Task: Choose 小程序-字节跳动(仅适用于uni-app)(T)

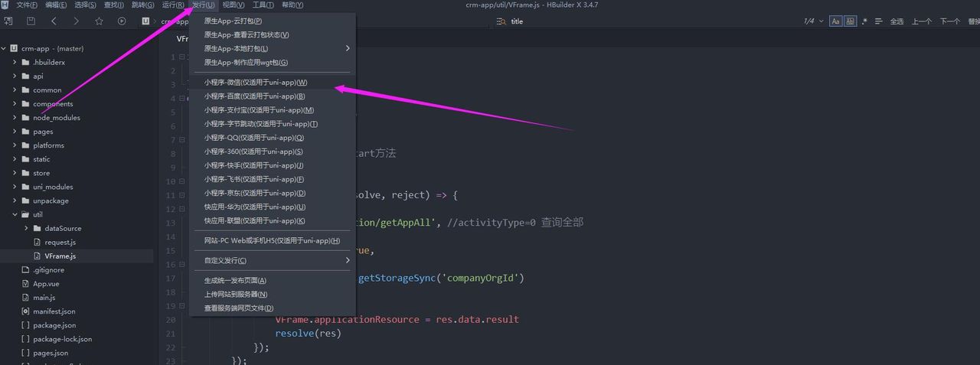Action: [x=273, y=123]
